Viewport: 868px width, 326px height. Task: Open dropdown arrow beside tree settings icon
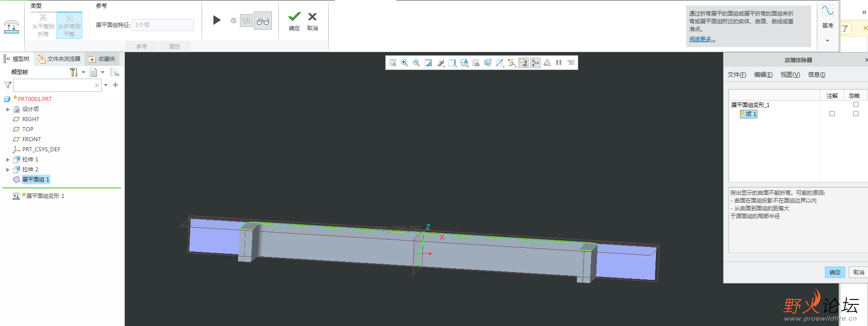pos(83,72)
